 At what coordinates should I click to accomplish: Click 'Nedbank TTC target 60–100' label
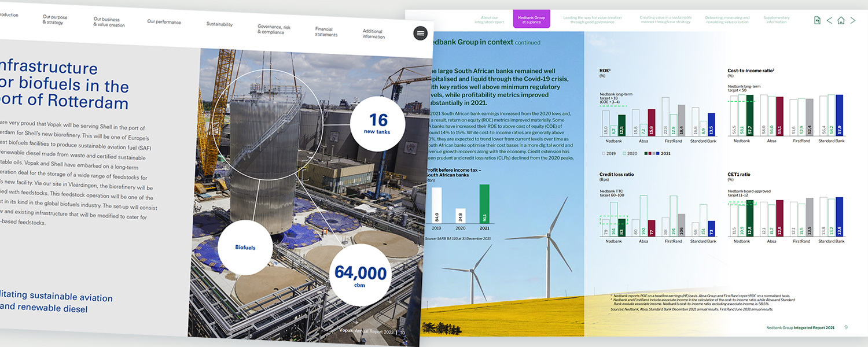pyautogui.click(x=612, y=193)
